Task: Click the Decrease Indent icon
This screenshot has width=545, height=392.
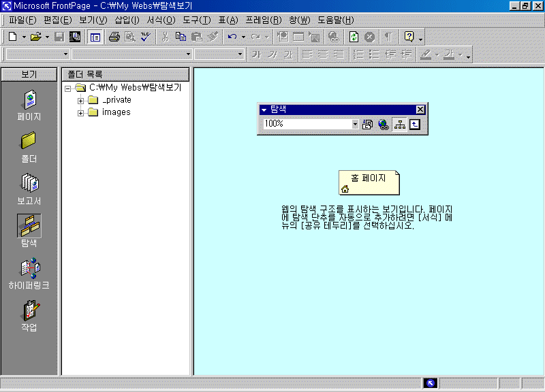Action: point(390,54)
